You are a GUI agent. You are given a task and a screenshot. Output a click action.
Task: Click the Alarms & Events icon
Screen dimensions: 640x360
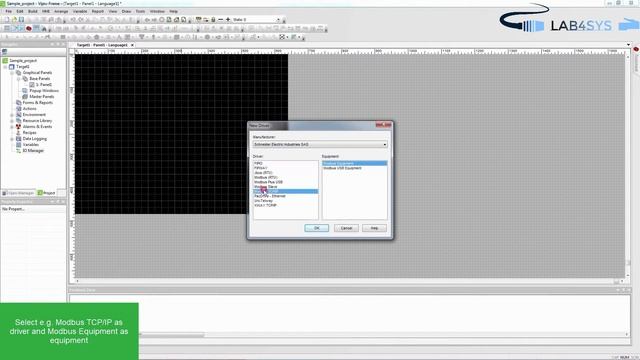click(18, 127)
